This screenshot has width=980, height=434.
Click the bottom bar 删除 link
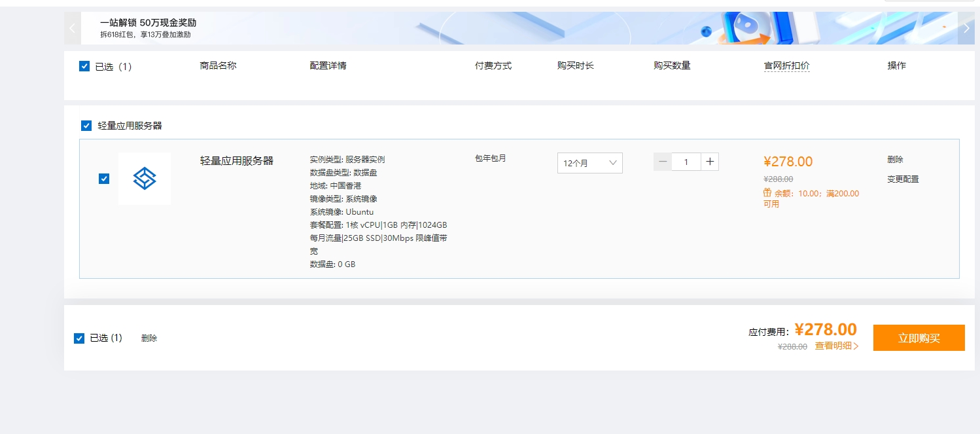pyautogui.click(x=149, y=338)
